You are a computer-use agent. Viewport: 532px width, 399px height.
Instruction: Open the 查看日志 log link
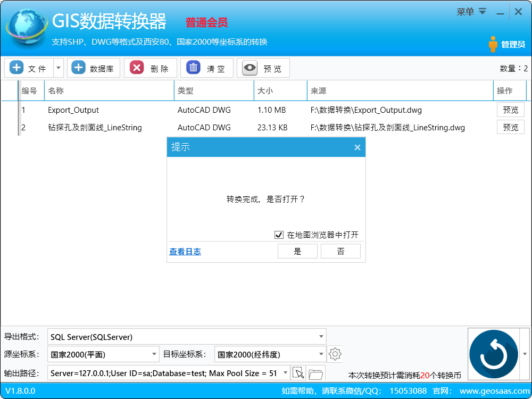pos(185,252)
